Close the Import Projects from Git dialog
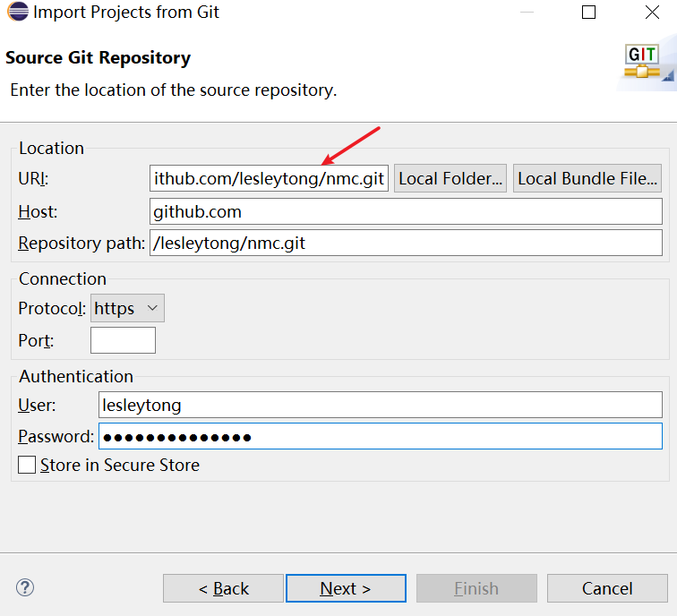Viewport: 677px width, 616px height. point(653,12)
